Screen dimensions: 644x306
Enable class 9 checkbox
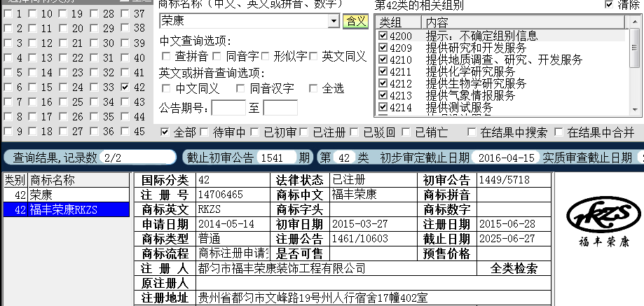[8, 132]
